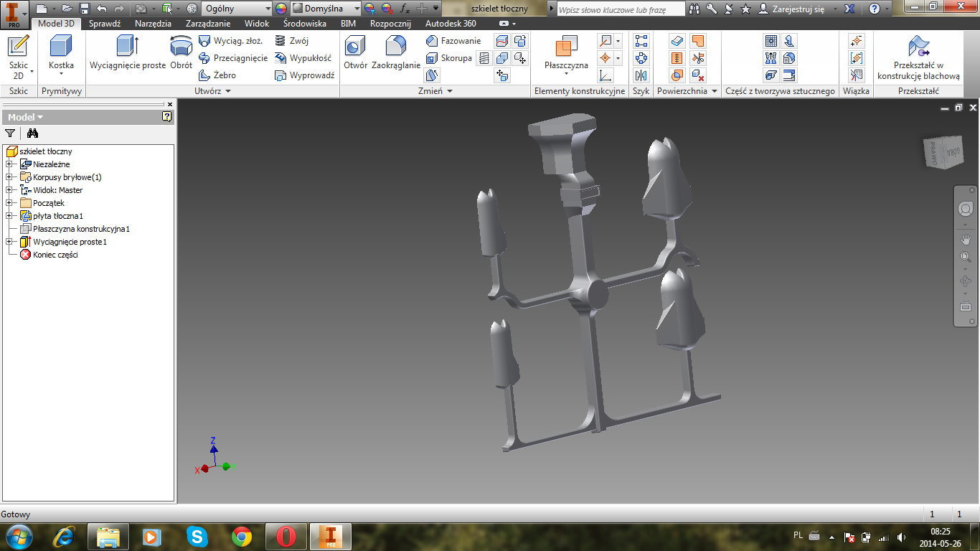Select the circular pattern tool in Szyk

641,58
